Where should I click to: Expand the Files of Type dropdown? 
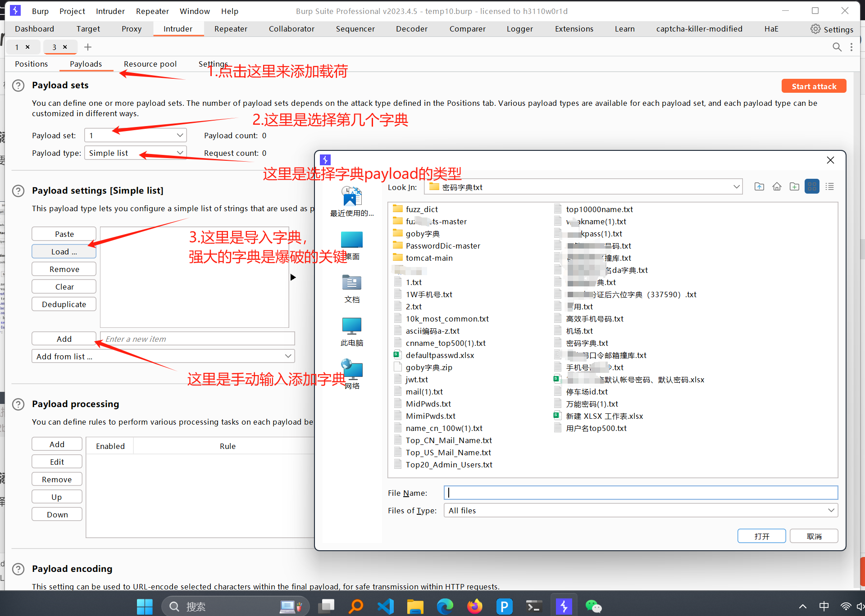pyautogui.click(x=831, y=510)
